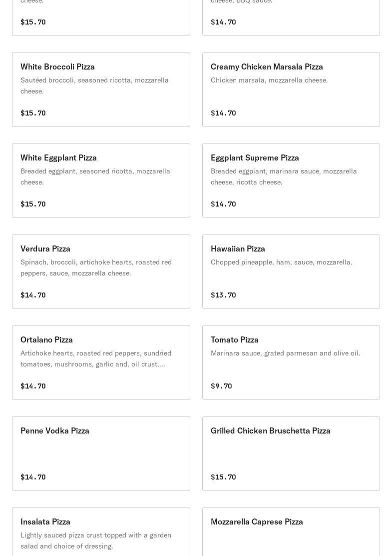This screenshot has height=556, width=392.
Task: Click the Eggplant Supreme Pizza description text
Action: [x=284, y=176]
